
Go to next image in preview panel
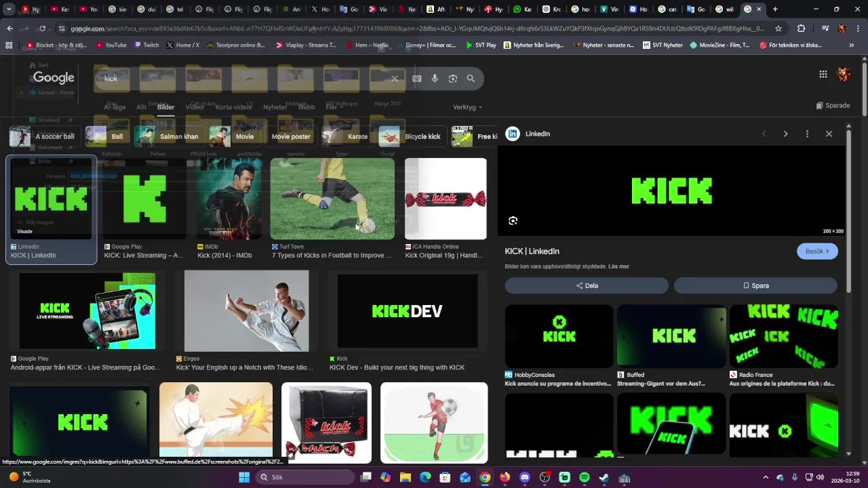(785, 134)
